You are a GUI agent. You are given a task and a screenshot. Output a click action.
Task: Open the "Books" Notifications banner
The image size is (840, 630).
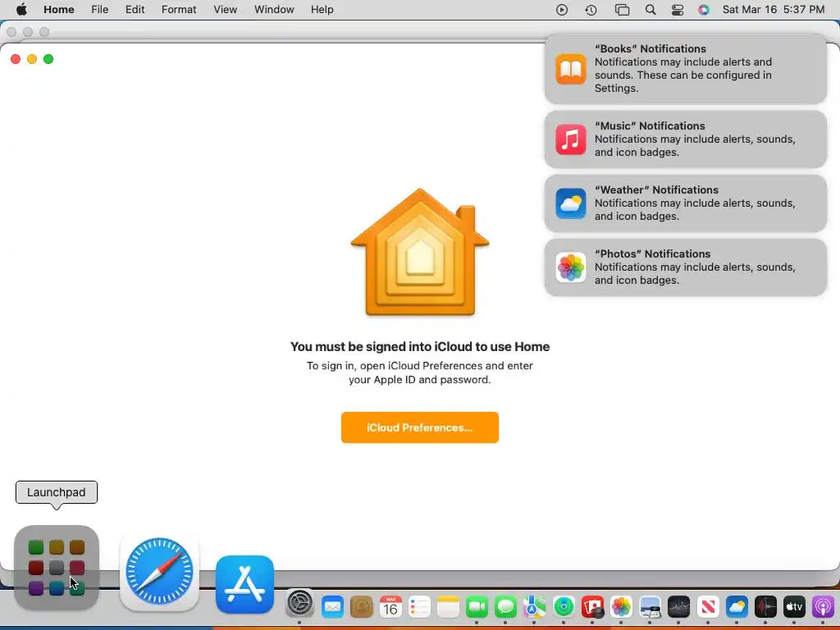[686, 69]
